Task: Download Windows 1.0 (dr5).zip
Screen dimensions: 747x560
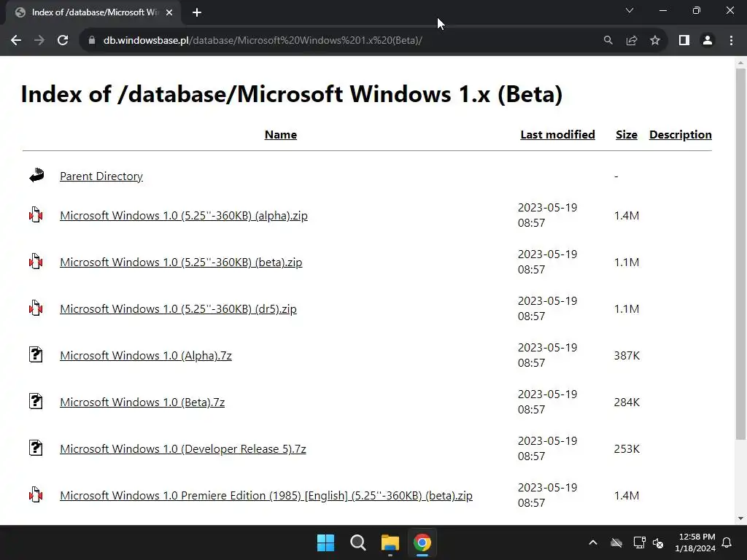Action: coord(178,309)
